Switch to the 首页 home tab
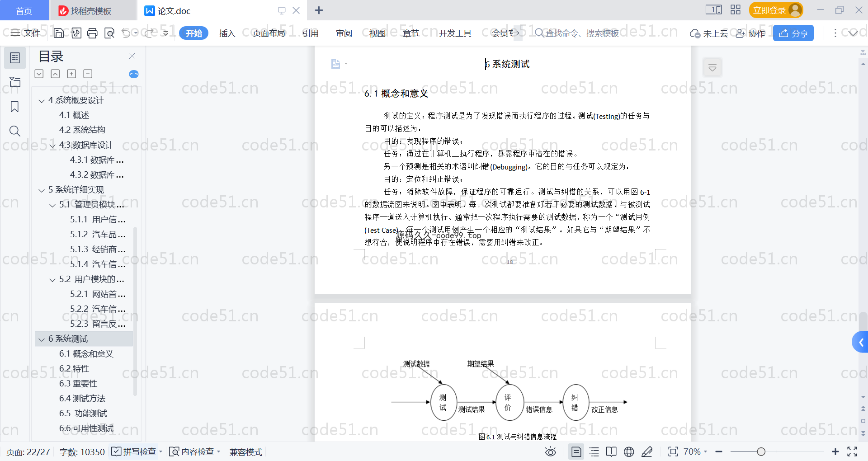 pyautogui.click(x=24, y=10)
